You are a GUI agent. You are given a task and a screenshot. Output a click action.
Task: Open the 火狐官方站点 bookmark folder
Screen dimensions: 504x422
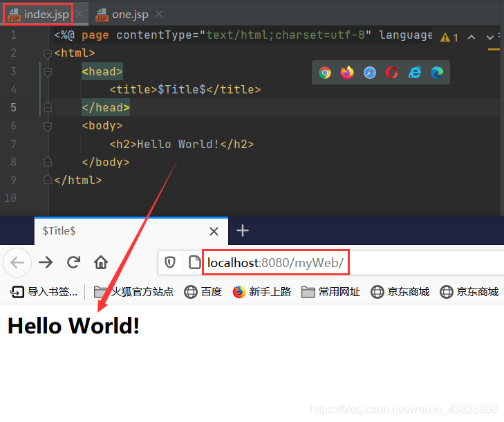click(x=133, y=292)
